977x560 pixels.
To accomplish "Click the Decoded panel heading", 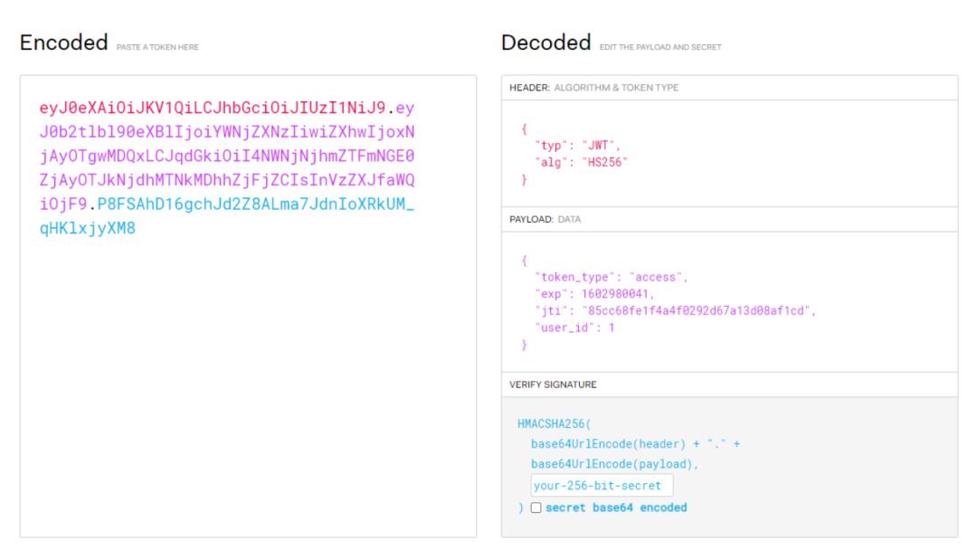I will point(545,42).
